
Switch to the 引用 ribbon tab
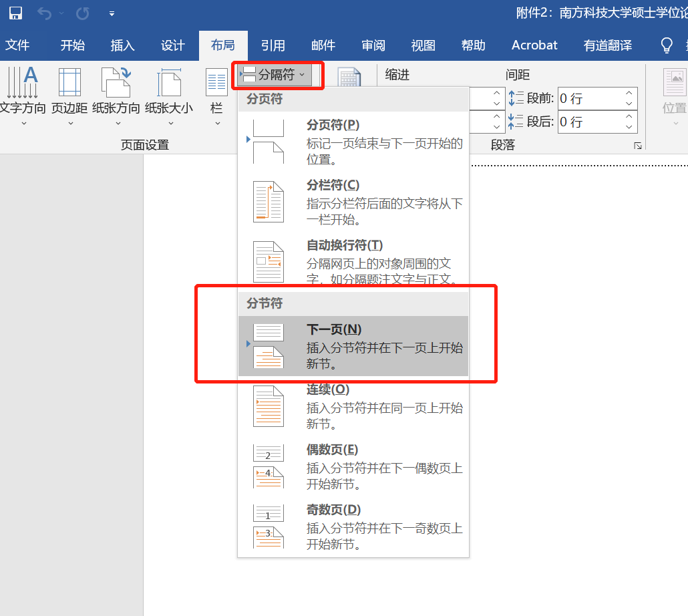pyautogui.click(x=273, y=45)
